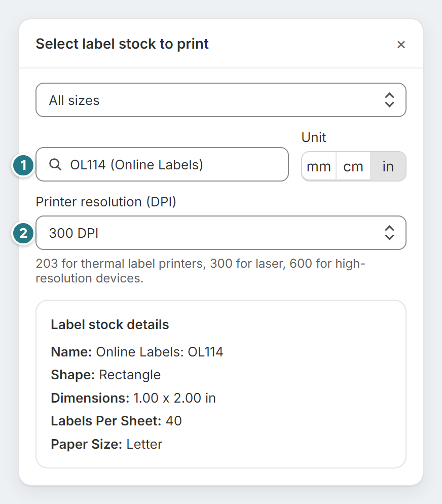The width and height of the screenshot is (442, 504).
Task: Open the All sizes dropdown
Action: point(221,100)
